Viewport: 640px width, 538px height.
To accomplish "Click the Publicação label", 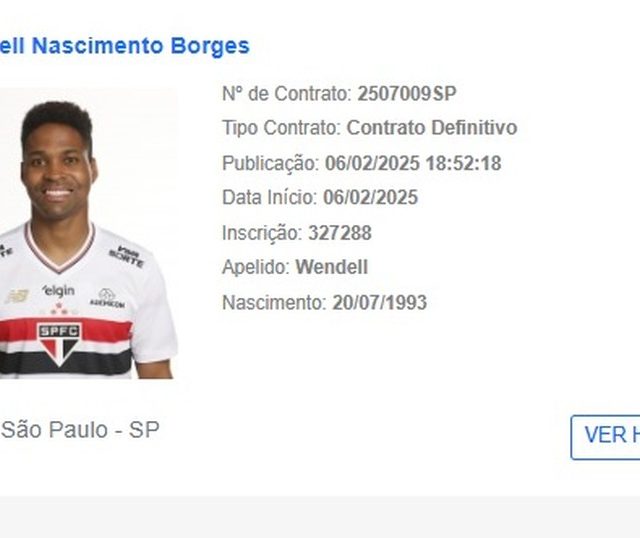I will [x=271, y=164].
